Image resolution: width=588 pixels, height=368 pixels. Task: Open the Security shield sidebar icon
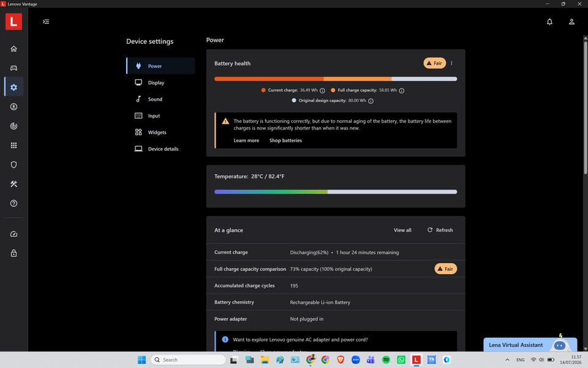(x=13, y=164)
